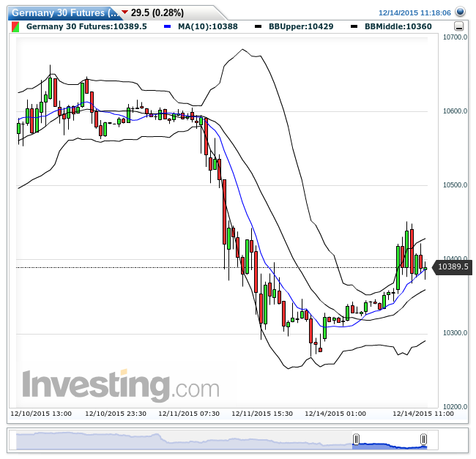Click the red down arrow next to 29.5
The image size is (476, 459).
(124, 12)
